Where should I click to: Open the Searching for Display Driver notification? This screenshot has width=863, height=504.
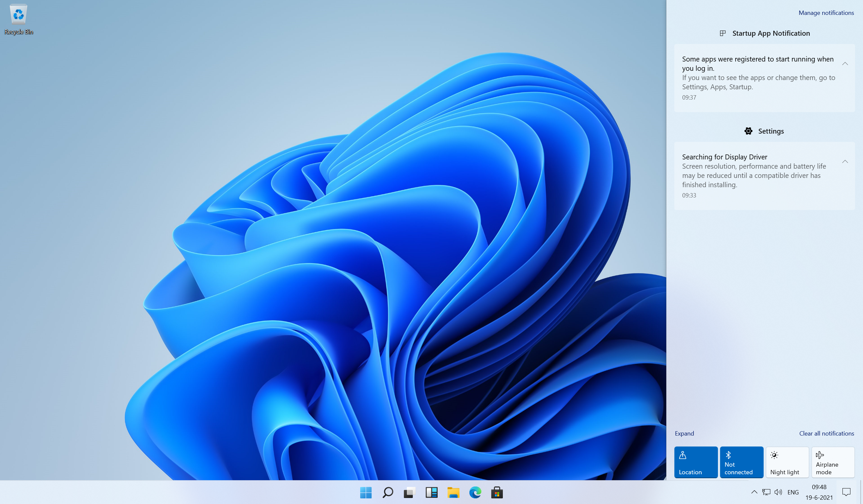tap(764, 176)
